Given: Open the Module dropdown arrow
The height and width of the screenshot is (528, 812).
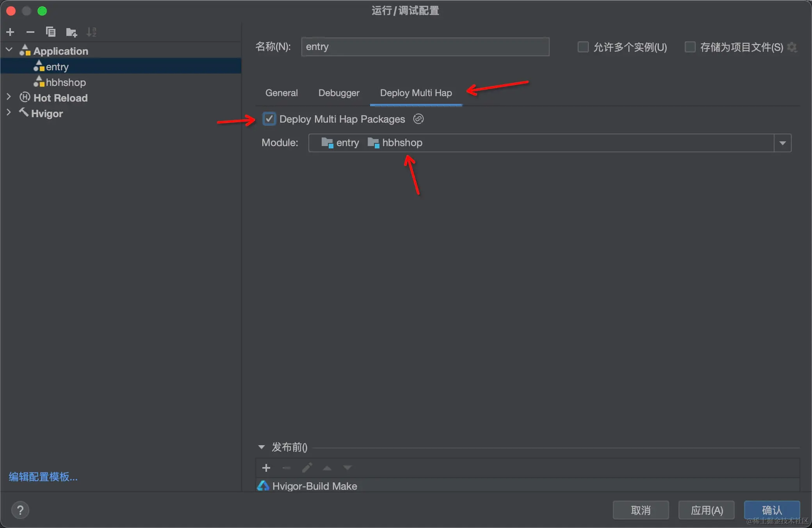Looking at the screenshot, I should click(x=782, y=143).
